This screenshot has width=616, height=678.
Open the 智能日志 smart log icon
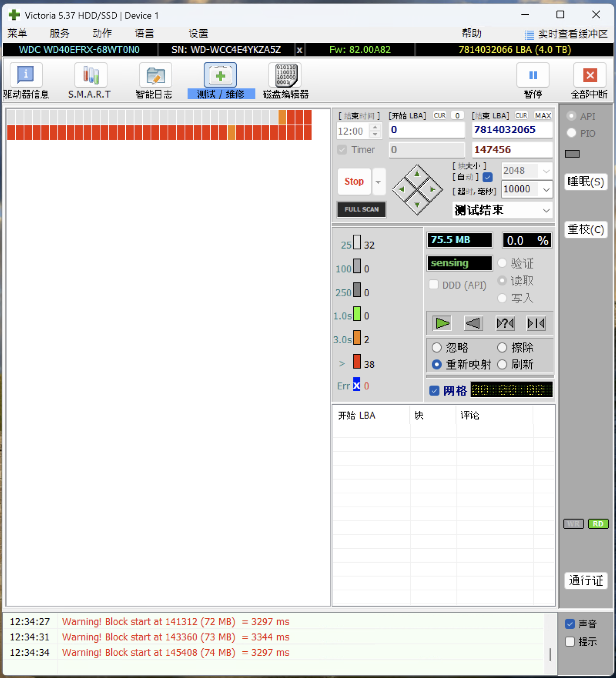[x=155, y=75]
